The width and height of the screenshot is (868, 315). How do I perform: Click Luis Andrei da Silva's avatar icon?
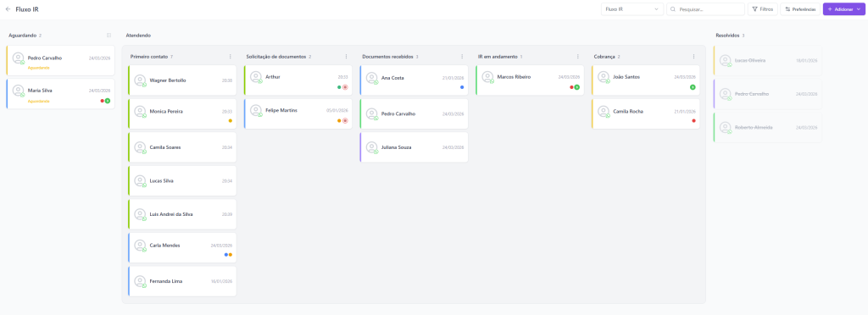(140, 214)
